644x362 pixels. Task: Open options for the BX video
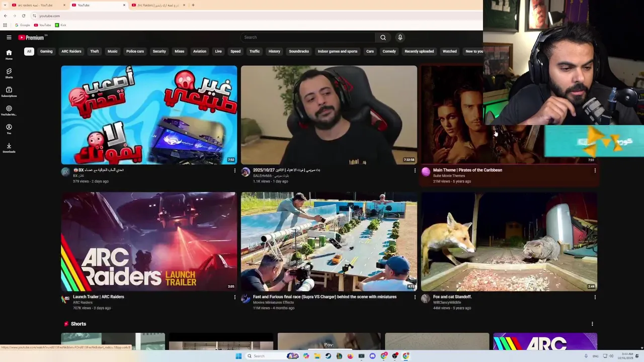[x=234, y=170]
